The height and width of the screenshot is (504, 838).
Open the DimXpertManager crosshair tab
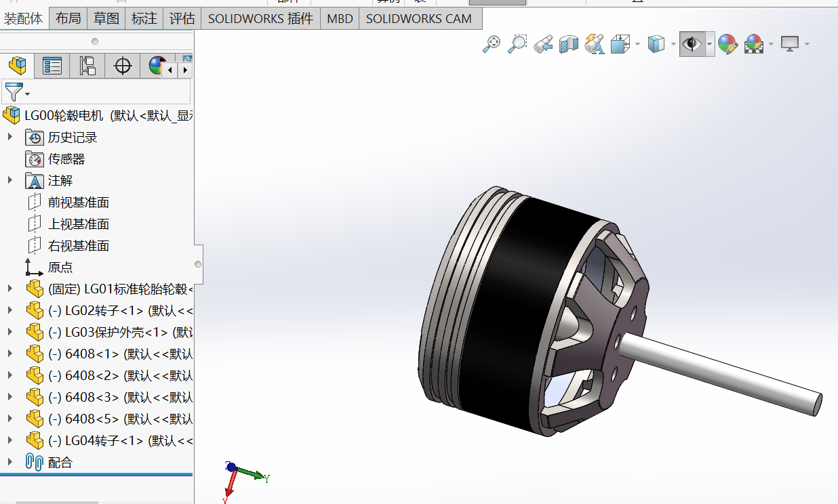tap(123, 66)
